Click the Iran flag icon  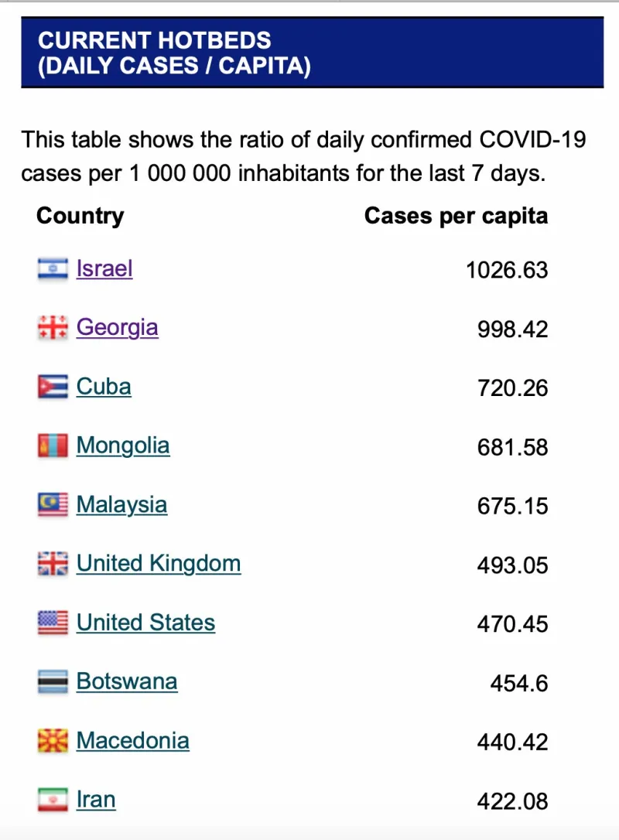[x=53, y=799]
